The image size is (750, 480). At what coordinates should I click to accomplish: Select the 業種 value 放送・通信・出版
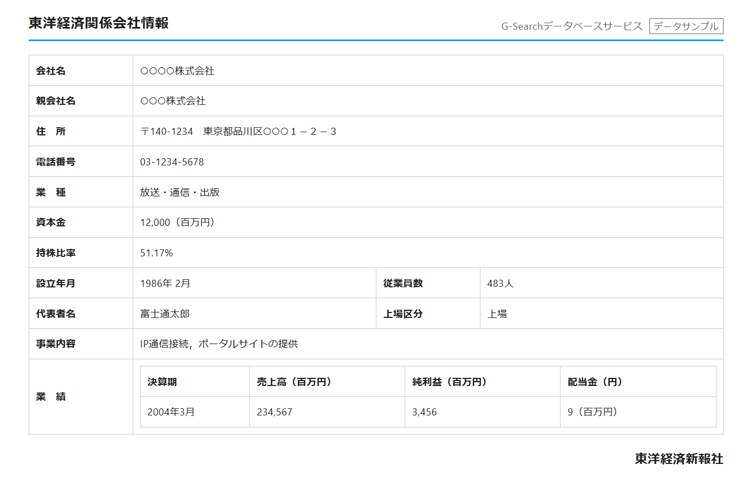coord(180,192)
